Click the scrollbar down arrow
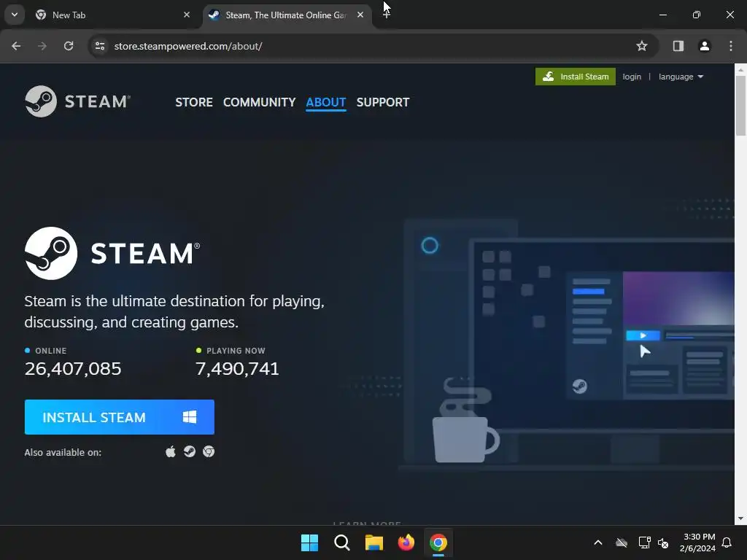 coord(741,518)
